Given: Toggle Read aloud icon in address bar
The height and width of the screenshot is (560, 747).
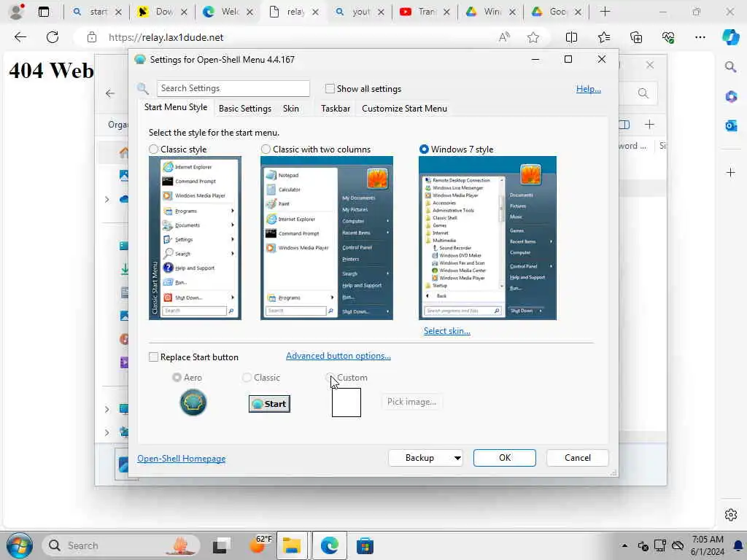Looking at the screenshot, I should point(504,37).
